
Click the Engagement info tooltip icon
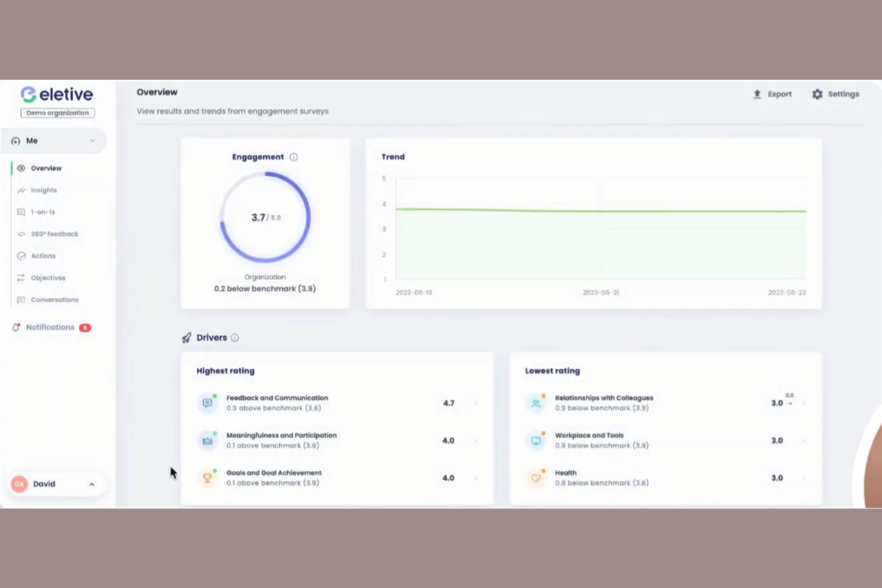tap(293, 157)
